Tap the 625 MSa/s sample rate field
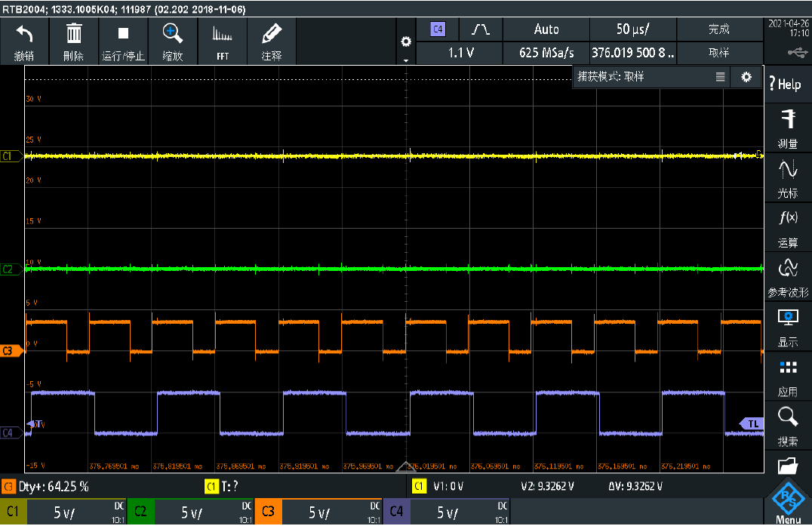Image resolution: width=812 pixels, height=526 pixels. (546, 53)
